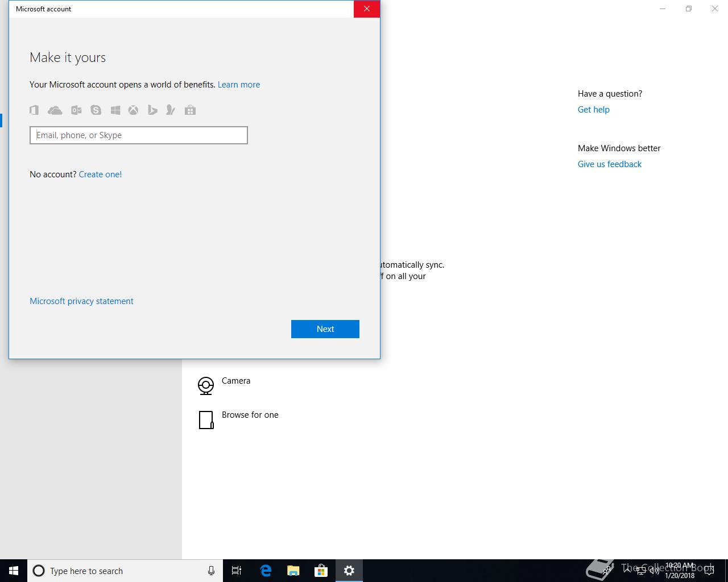Choose Browse for one in Settings
Image resolution: width=728 pixels, height=582 pixels.
[250, 415]
